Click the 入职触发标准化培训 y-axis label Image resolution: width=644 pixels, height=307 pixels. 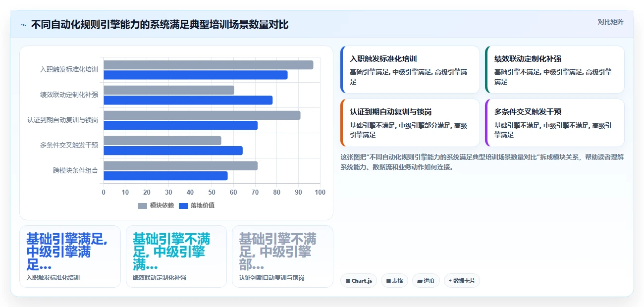[x=69, y=69]
